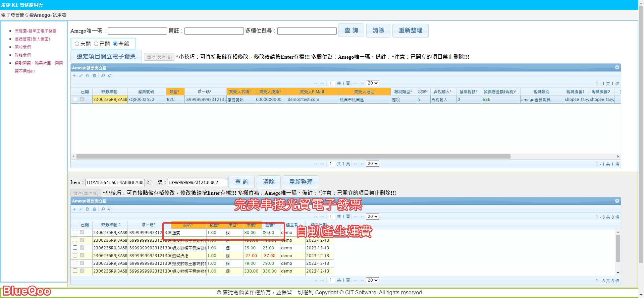Check the row checkbox for invoice FQ80002550

[x=75, y=99]
